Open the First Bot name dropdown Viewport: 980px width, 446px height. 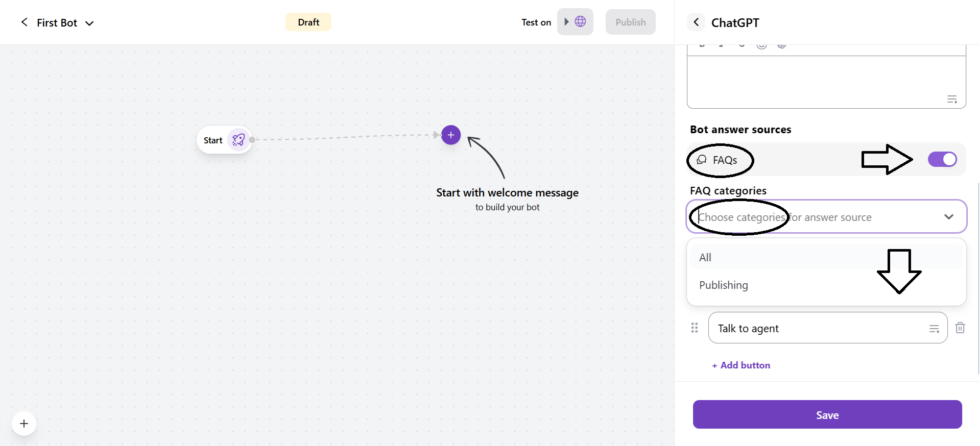pos(90,23)
